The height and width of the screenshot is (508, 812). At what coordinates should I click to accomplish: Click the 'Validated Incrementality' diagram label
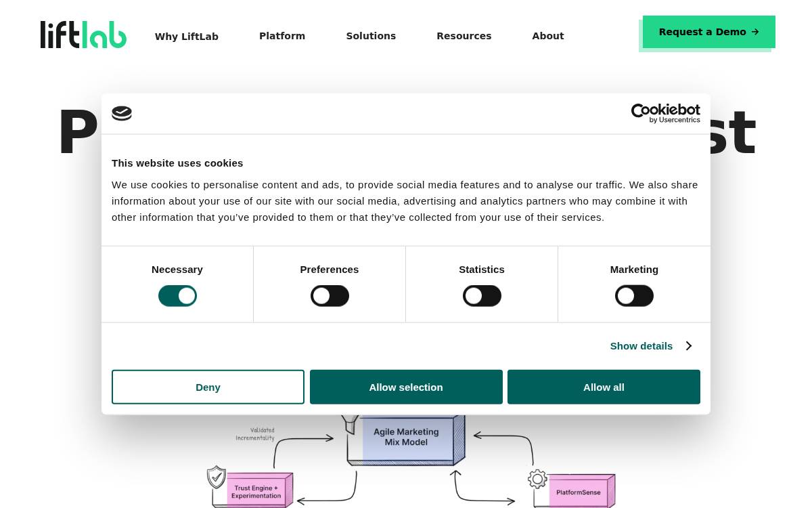(x=255, y=434)
